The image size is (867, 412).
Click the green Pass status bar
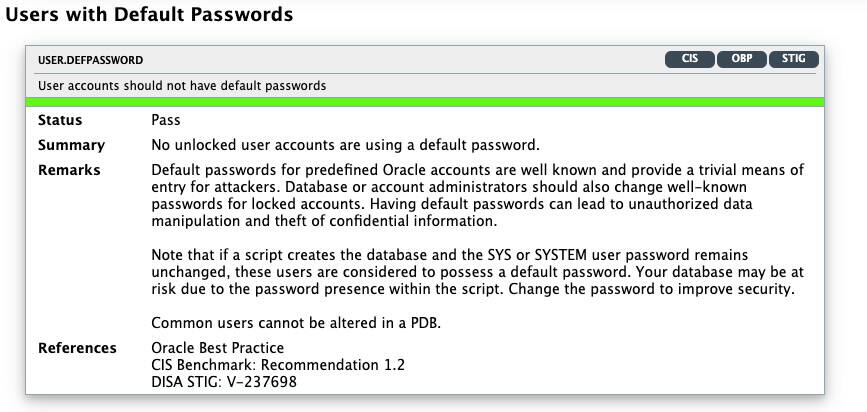[x=425, y=102]
